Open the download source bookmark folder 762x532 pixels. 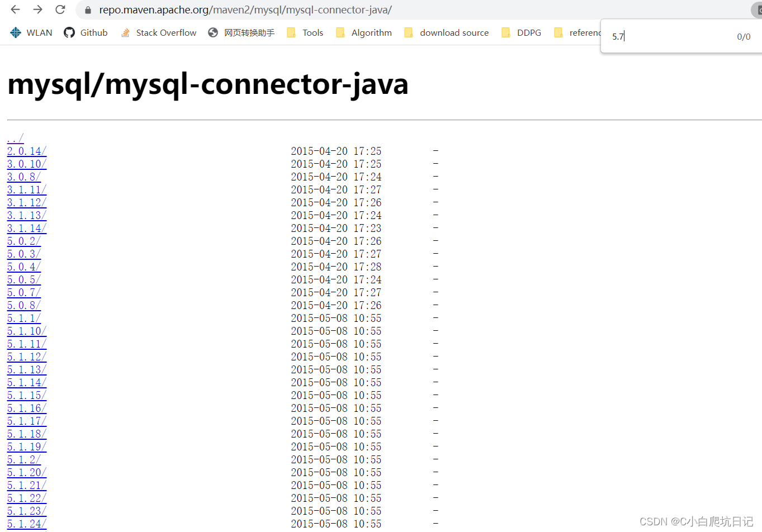point(447,33)
